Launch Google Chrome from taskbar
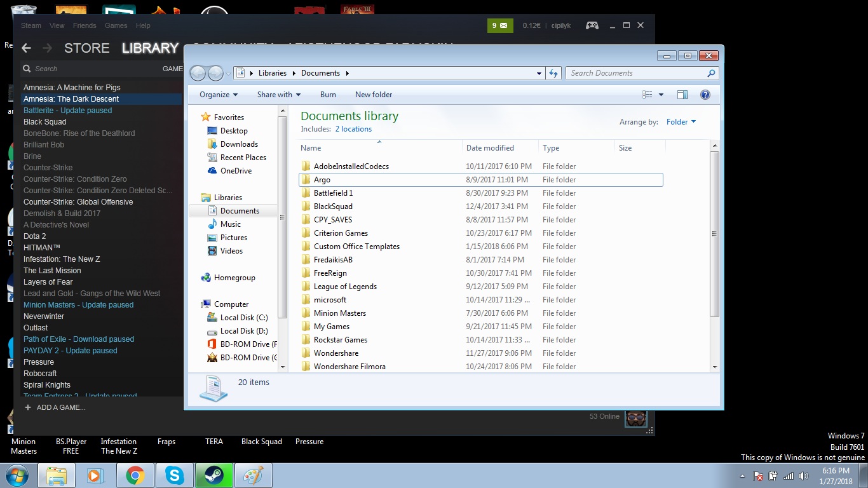 (135, 475)
